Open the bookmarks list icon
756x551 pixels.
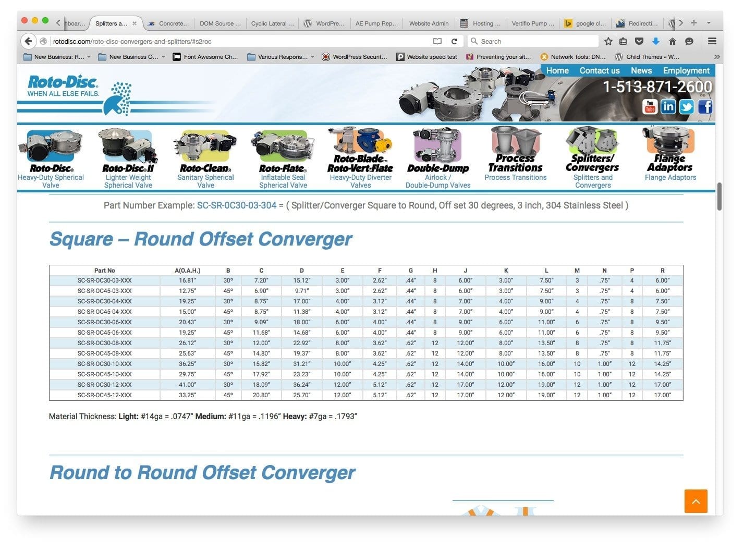[x=623, y=41]
